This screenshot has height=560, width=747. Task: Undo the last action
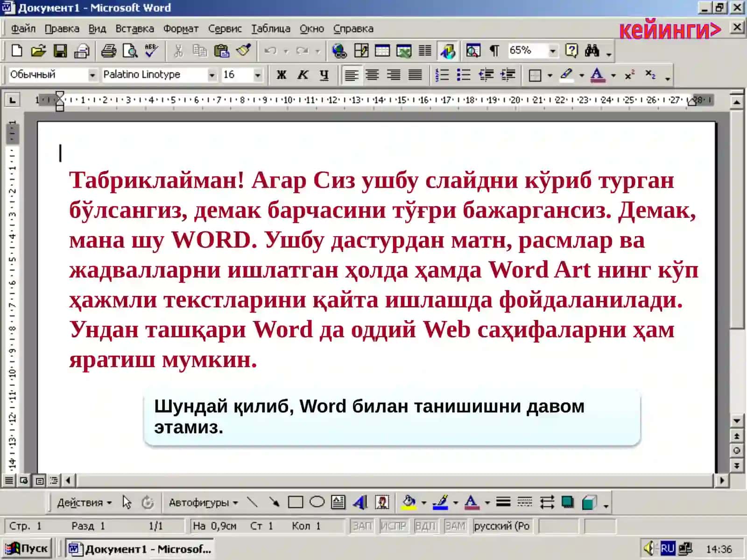270,50
